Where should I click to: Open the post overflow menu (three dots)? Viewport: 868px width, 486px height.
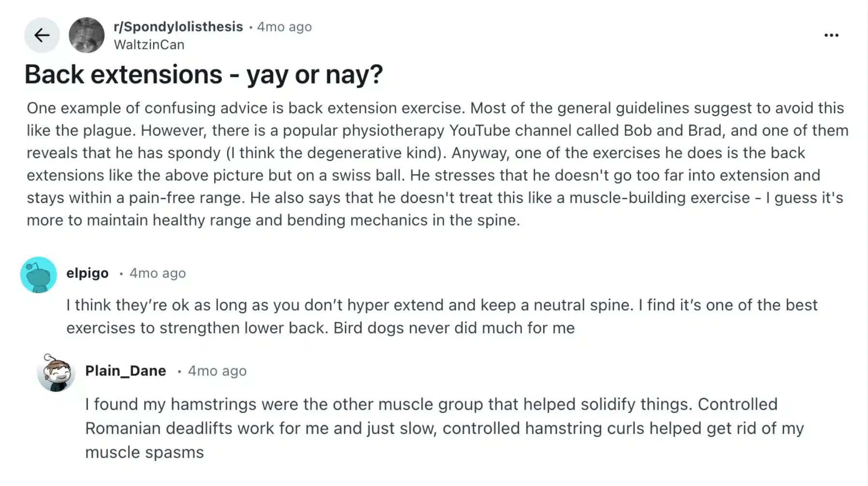[x=832, y=35]
